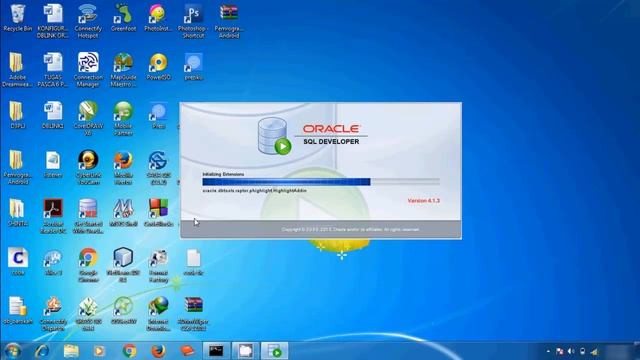Open the Connectify Dispatch shortcut
Viewport: 640px width, 360px height.
coord(53,314)
